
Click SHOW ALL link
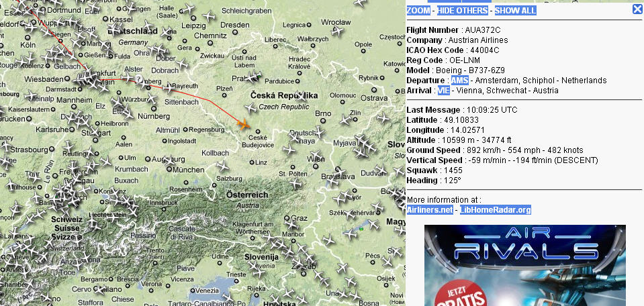[x=516, y=11]
